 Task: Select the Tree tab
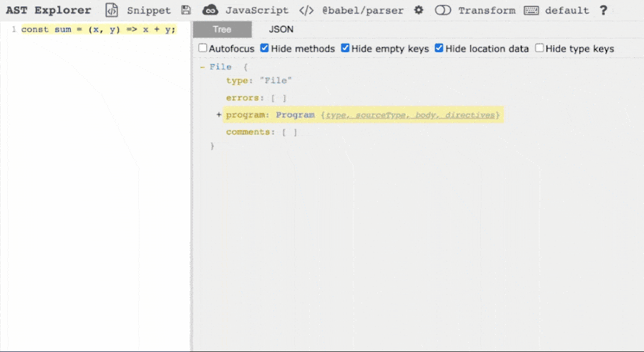click(x=222, y=29)
